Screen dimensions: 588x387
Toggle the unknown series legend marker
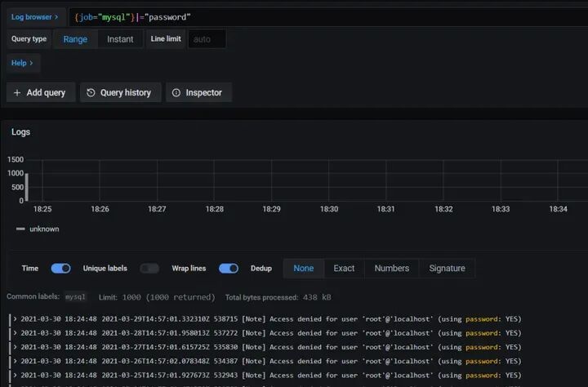pos(20,229)
